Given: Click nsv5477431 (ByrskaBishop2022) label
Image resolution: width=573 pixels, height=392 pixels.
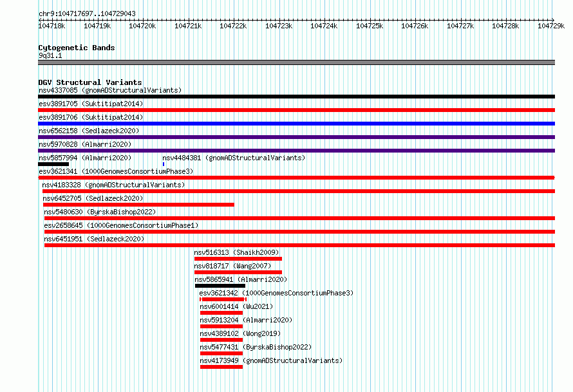Looking at the screenshot, I should pyautogui.click(x=256, y=347).
